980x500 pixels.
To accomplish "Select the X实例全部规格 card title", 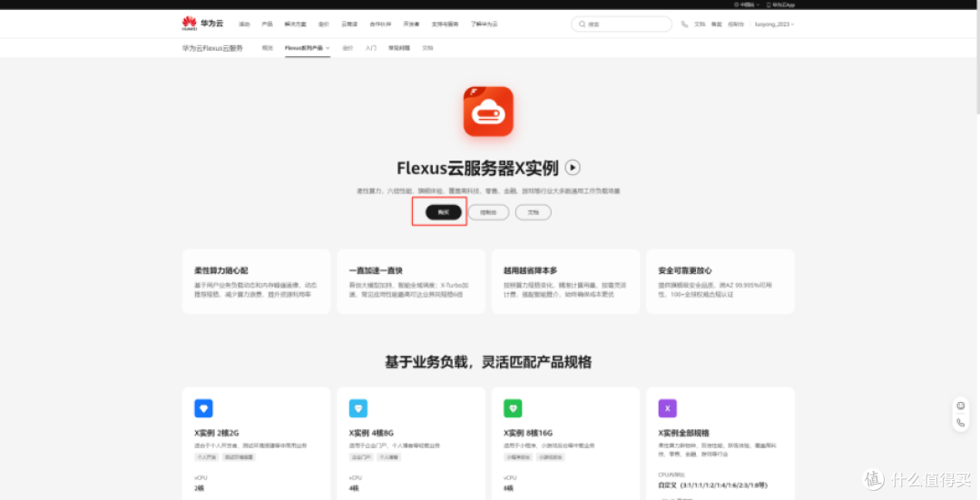I will click(684, 433).
